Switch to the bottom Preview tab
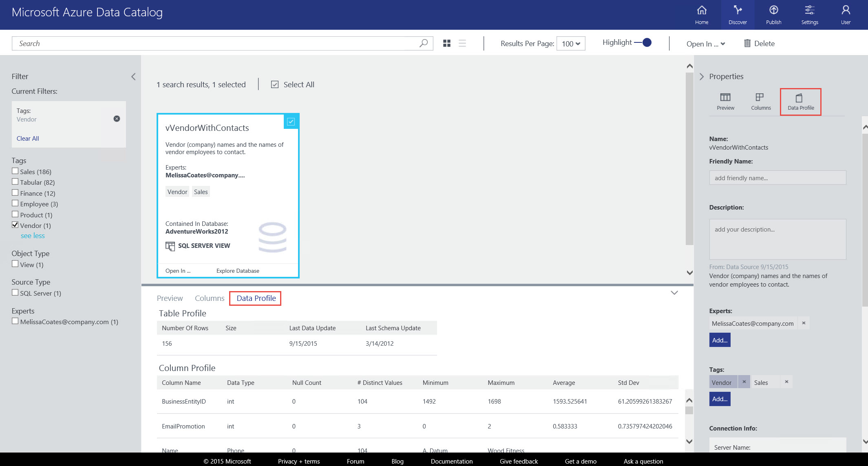 [x=170, y=298]
